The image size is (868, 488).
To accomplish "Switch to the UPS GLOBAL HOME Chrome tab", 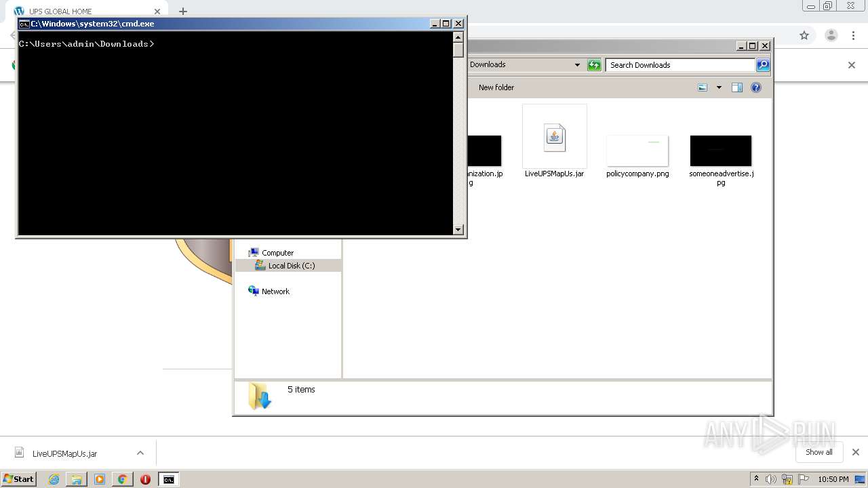I will pos(85,12).
